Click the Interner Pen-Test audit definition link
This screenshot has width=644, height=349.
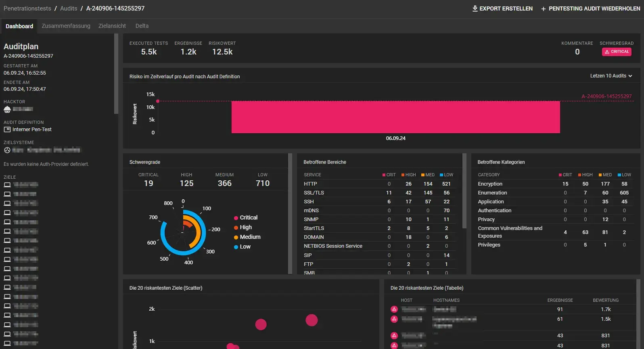pos(32,130)
